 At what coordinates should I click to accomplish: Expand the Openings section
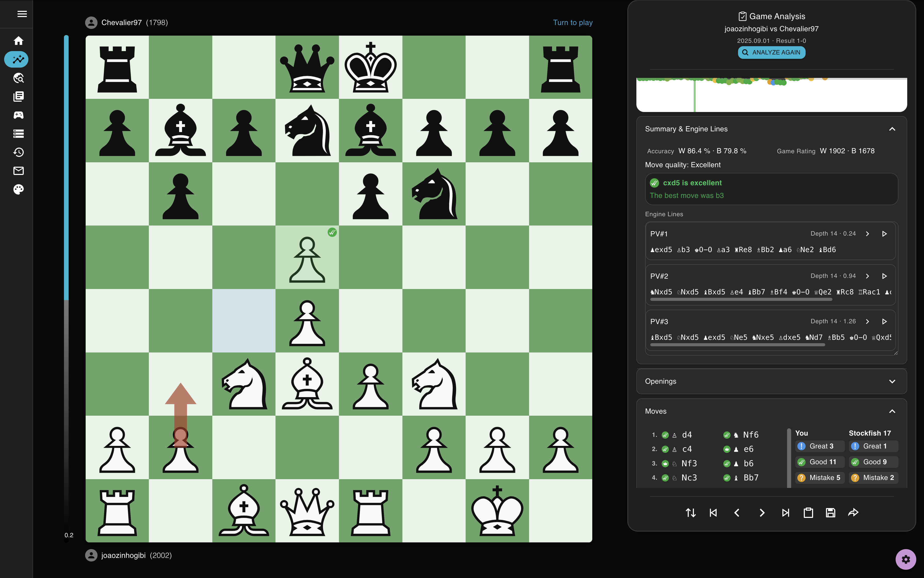(x=892, y=381)
